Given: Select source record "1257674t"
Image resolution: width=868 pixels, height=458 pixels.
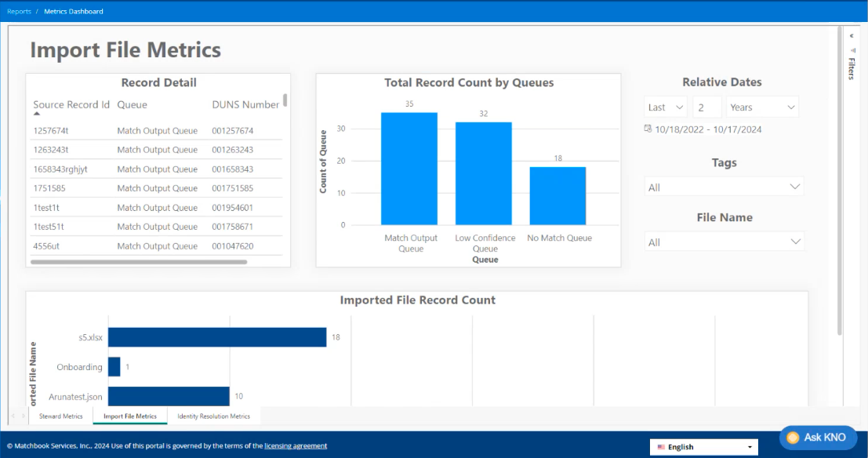Looking at the screenshot, I should pyautogui.click(x=51, y=131).
